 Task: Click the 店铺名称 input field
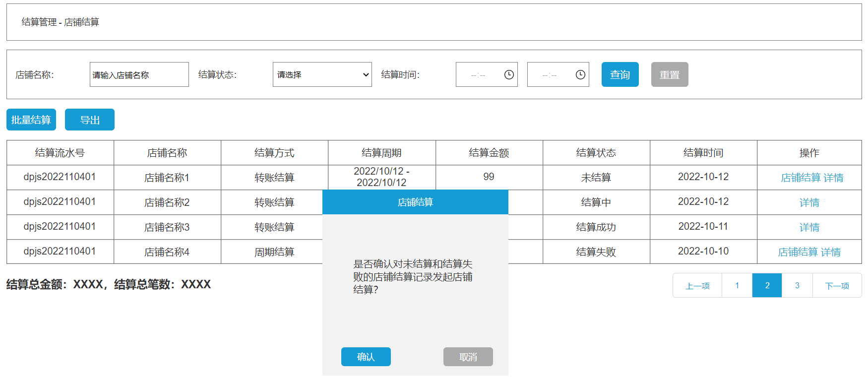[x=139, y=74]
